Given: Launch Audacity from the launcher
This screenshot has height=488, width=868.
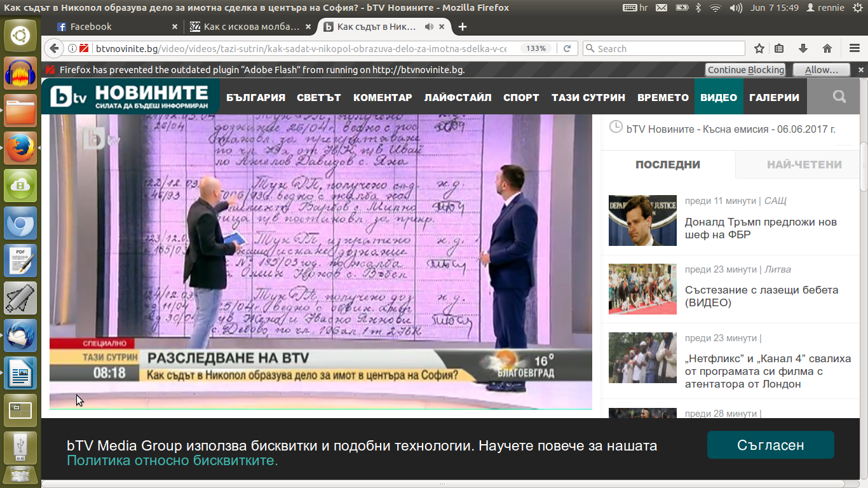Looking at the screenshot, I should pos(20,73).
